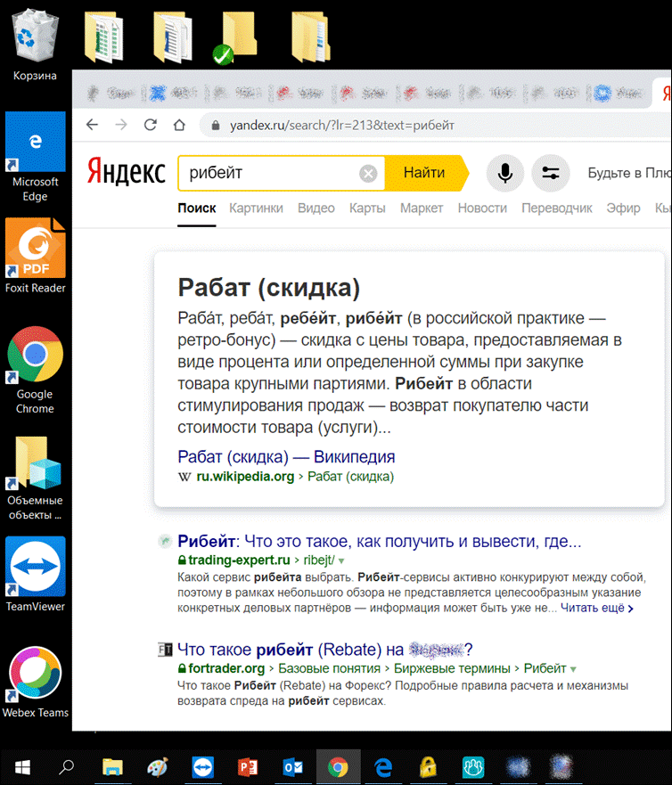Open fortrader.org site link
Viewport: 672px width, 785px height.
(x=226, y=668)
